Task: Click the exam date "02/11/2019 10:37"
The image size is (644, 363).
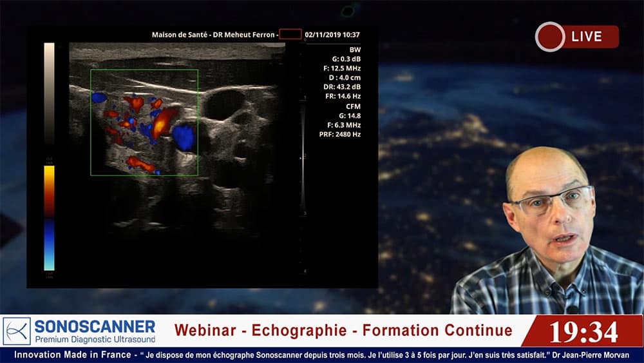Action: tap(332, 35)
